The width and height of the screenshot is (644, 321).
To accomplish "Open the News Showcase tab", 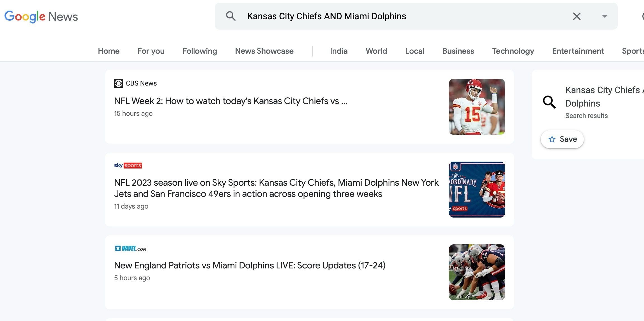I will point(264,51).
